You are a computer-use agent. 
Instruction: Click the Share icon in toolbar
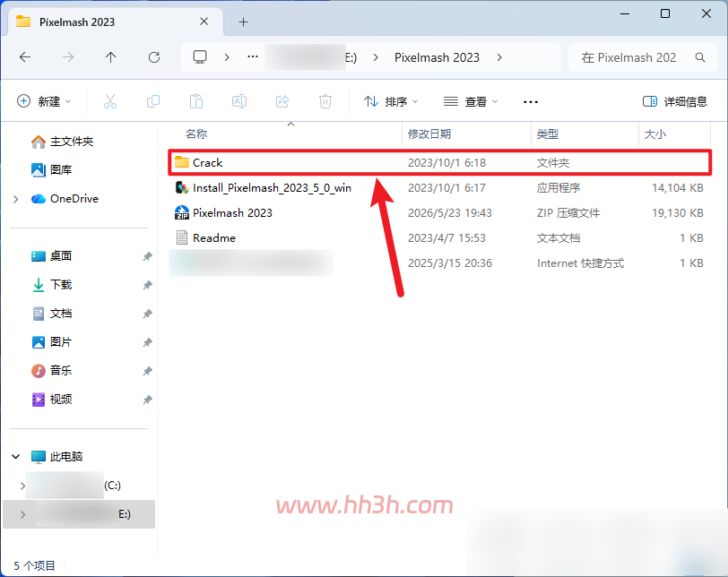point(282,101)
